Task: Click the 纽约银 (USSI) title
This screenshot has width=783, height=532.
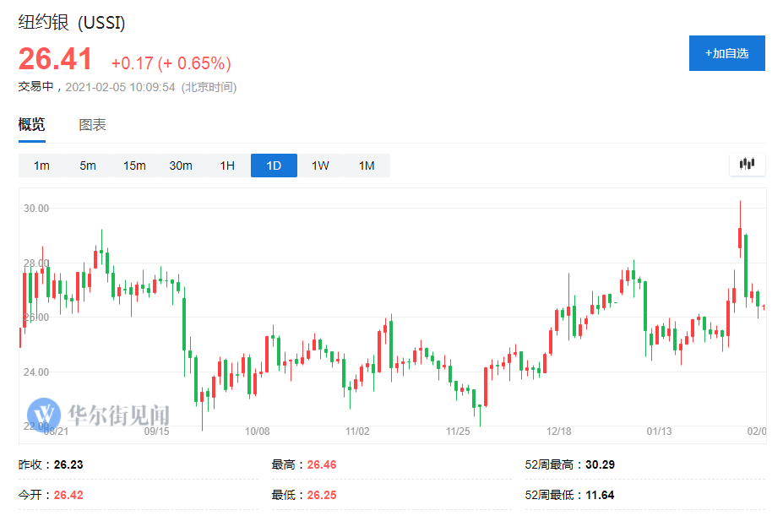Action: point(72,23)
